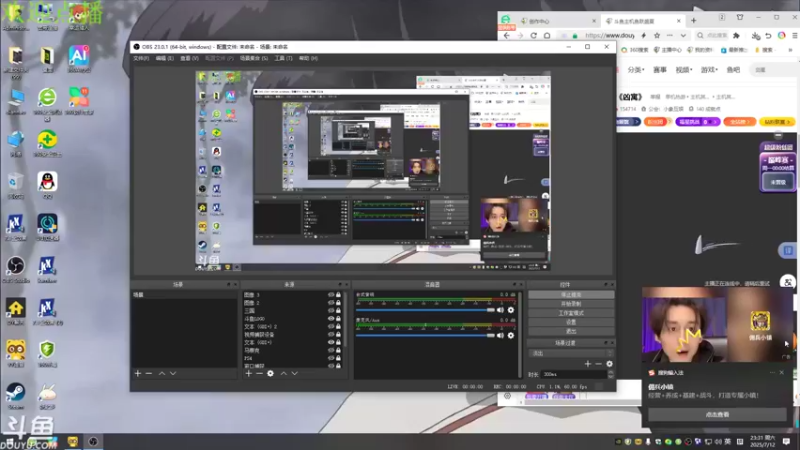Open address bar dropdown chevron in browser

(683, 36)
